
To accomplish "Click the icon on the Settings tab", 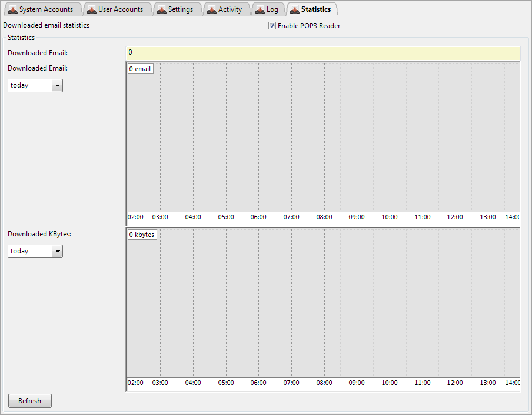I will tap(161, 10).
